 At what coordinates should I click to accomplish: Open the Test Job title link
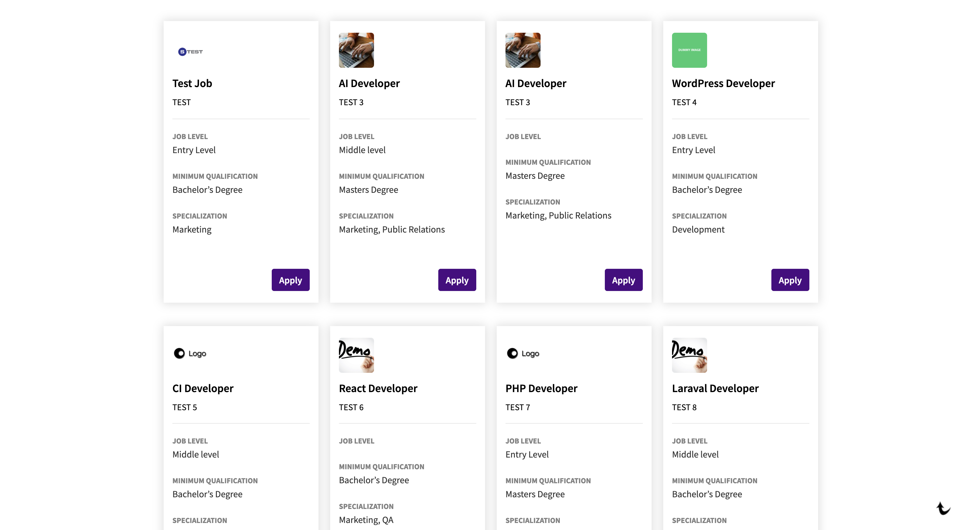tap(192, 83)
